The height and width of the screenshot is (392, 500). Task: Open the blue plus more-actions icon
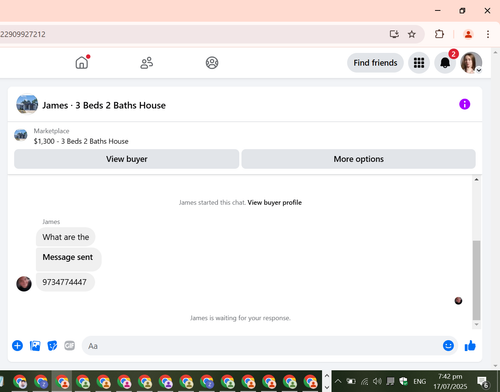(17, 346)
